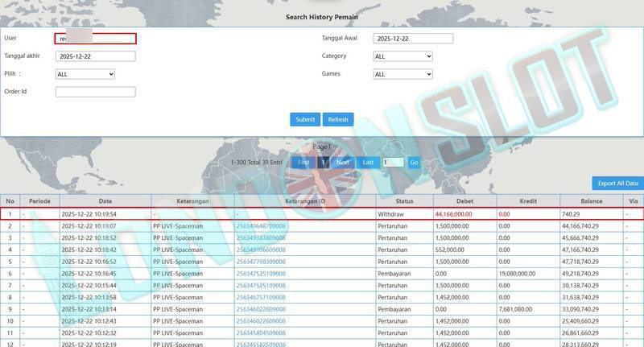644x347 pixels.
Task: Expand the Pilih dropdown
Action: coord(85,74)
